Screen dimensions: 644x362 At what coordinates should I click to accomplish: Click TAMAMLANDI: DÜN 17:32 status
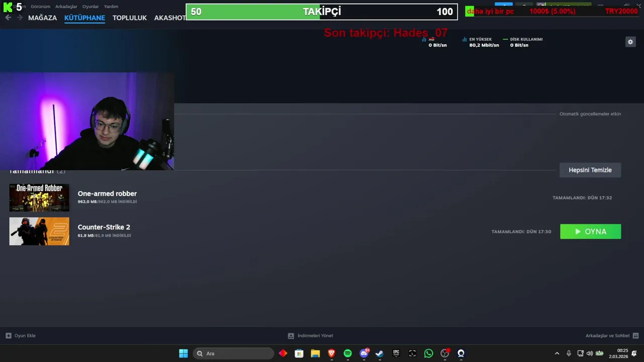pos(582,198)
